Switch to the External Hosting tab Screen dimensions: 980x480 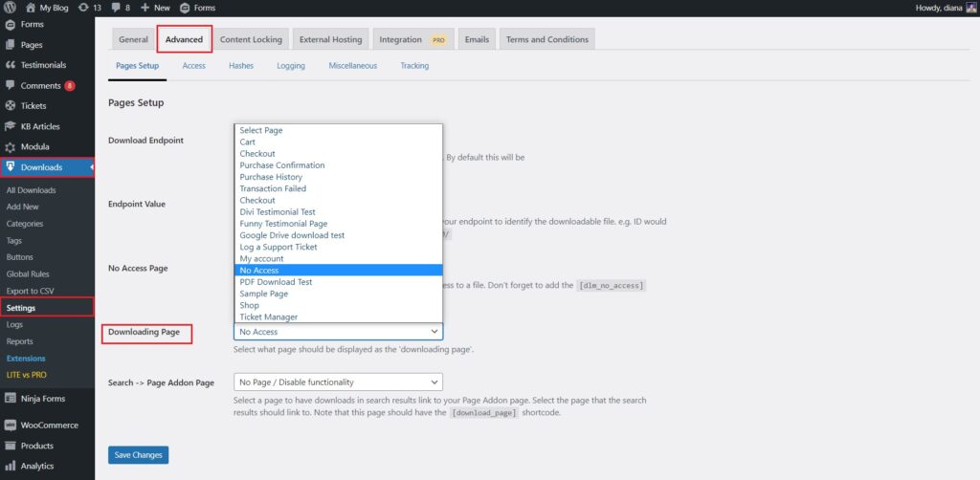330,39
